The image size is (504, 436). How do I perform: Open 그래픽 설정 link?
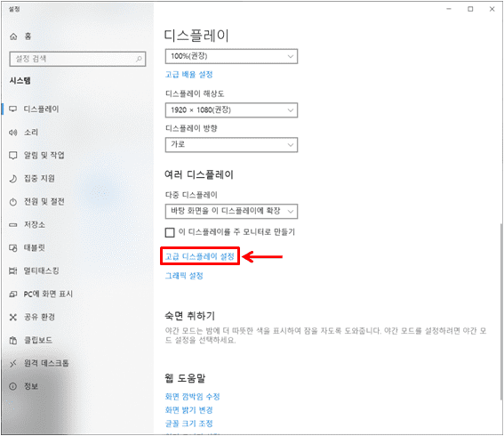coord(184,276)
